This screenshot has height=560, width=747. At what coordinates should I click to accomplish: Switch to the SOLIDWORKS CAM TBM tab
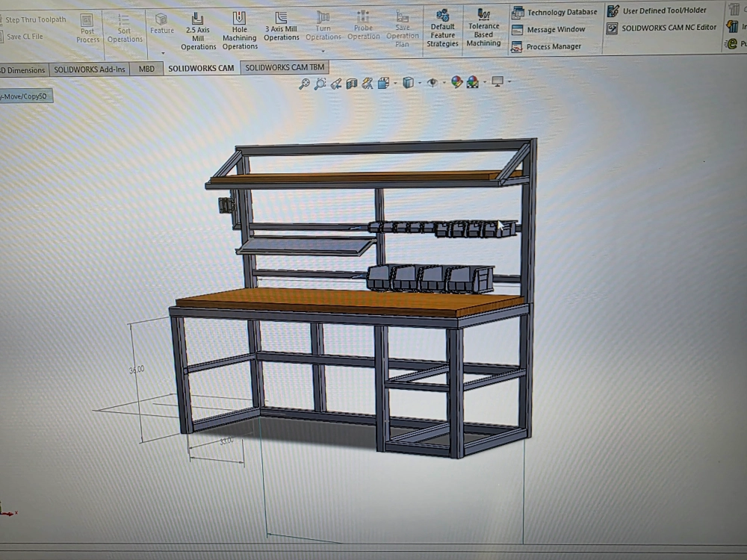click(285, 68)
